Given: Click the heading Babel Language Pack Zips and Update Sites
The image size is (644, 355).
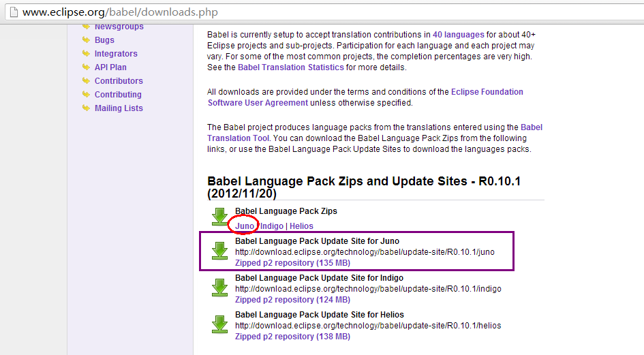Looking at the screenshot, I should tap(364, 187).
